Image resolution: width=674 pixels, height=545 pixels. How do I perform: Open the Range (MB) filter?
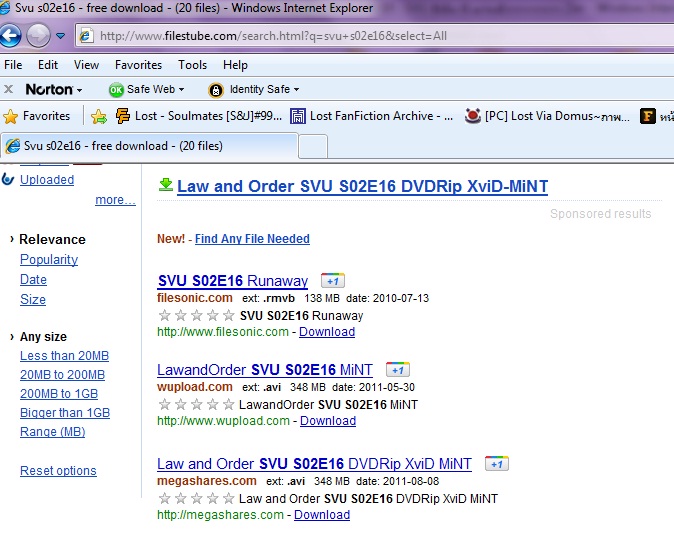[52, 432]
